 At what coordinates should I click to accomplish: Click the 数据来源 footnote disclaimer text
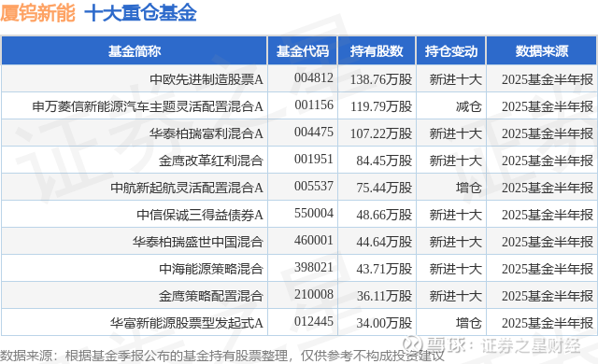(x=222, y=356)
